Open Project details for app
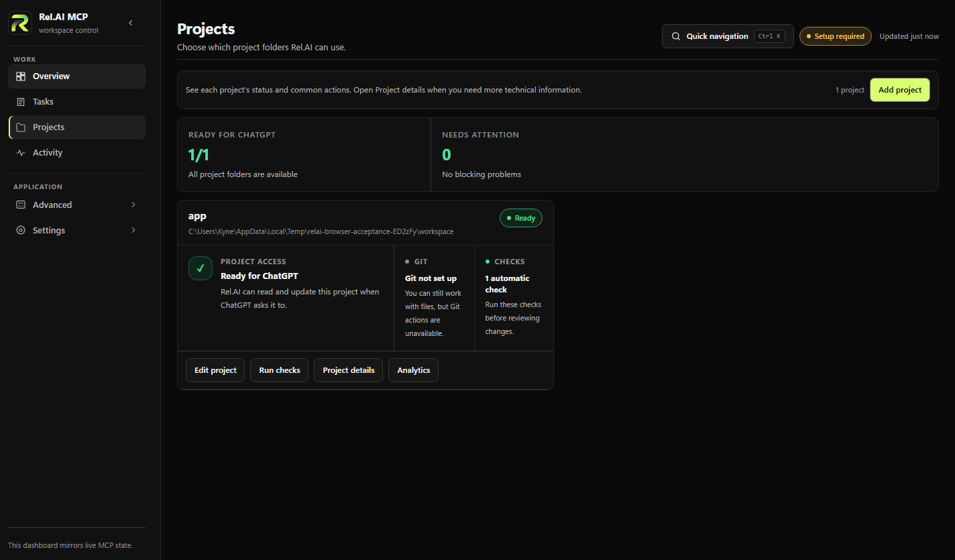Viewport: 955px width, 560px height. coord(349,370)
